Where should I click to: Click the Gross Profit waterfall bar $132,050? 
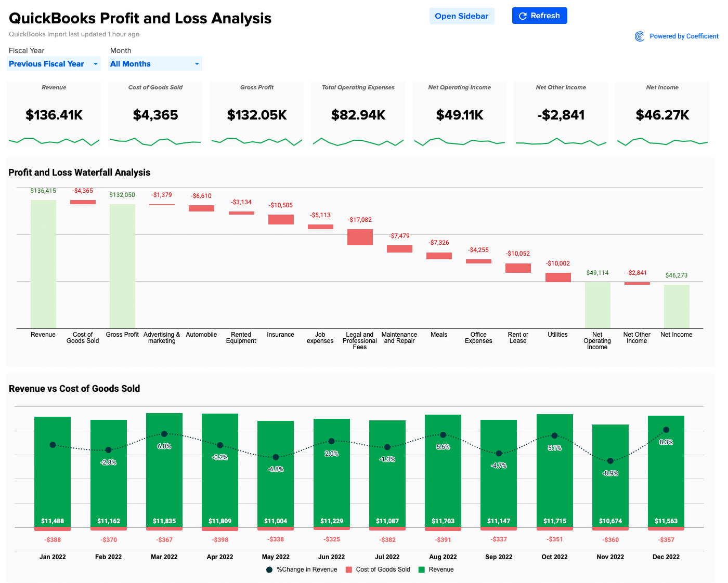[122, 266]
